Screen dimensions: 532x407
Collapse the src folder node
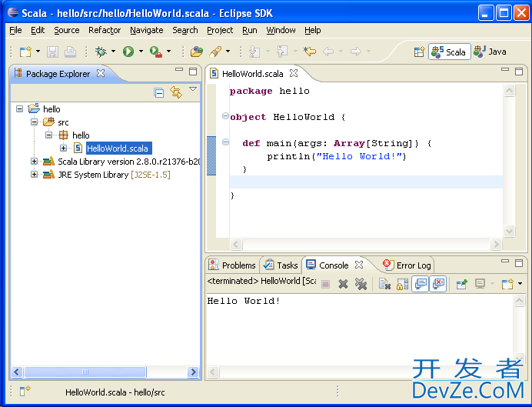[34, 122]
